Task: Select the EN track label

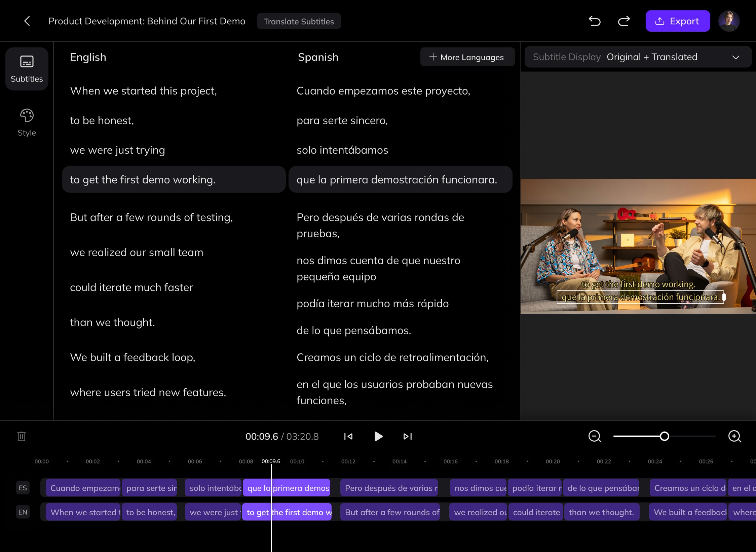Action: point(23,512)
